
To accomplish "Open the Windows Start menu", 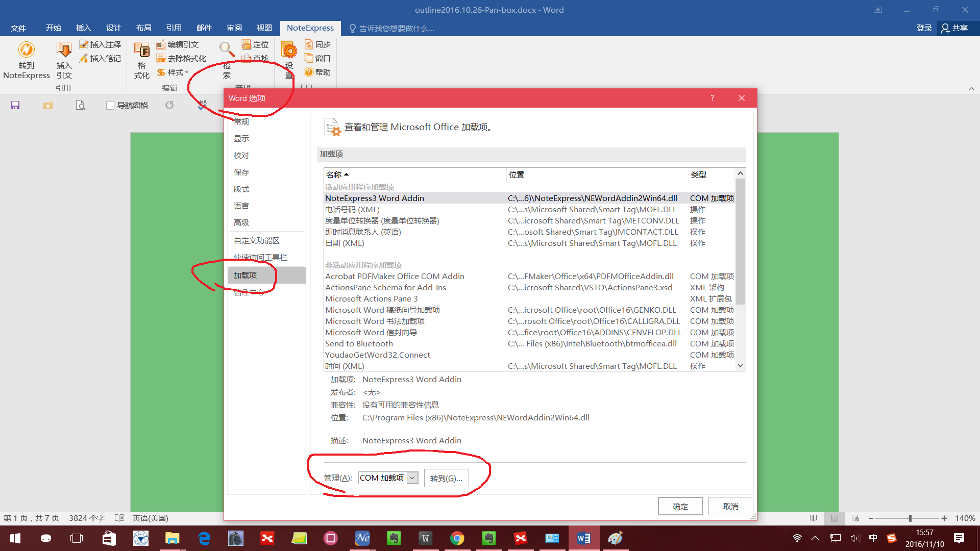I will [15, 538].
